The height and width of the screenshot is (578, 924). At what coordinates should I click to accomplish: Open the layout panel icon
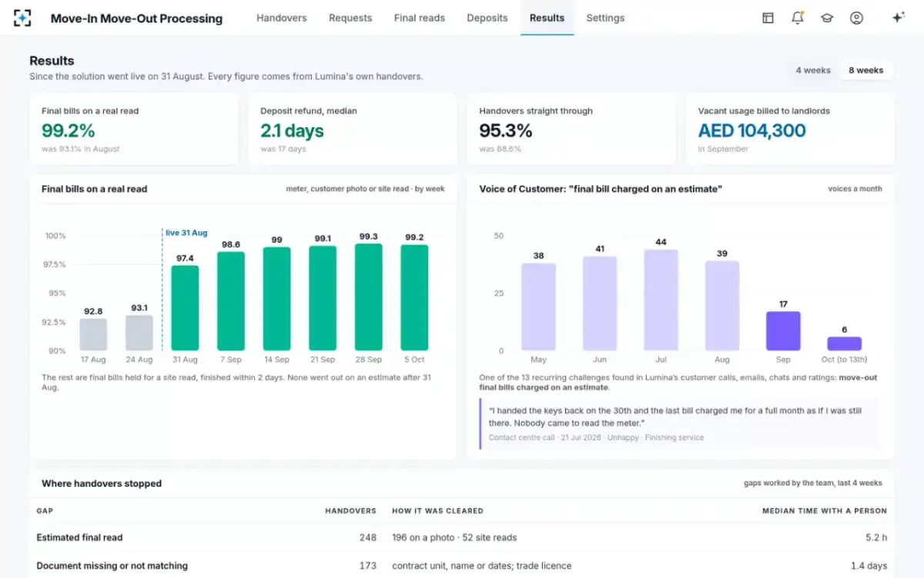click(768, 18)
